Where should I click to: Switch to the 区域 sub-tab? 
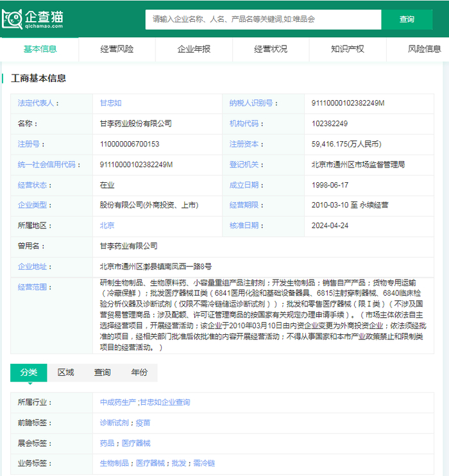pos(65,373)
